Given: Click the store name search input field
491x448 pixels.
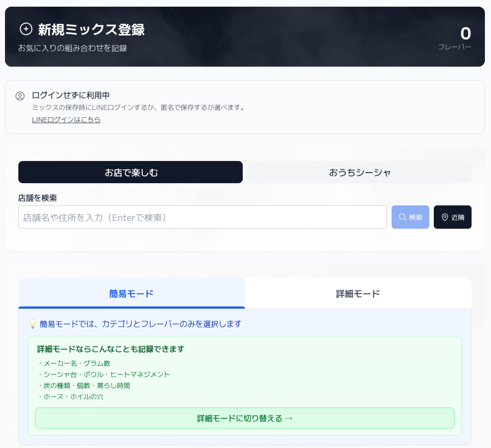Looking at the screenshot, I should [x=203, y=217].
